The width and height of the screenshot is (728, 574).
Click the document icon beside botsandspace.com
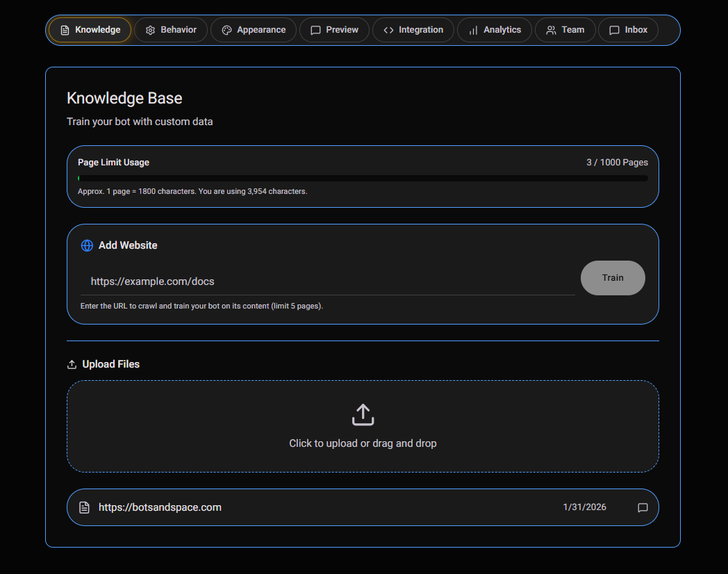84,507
